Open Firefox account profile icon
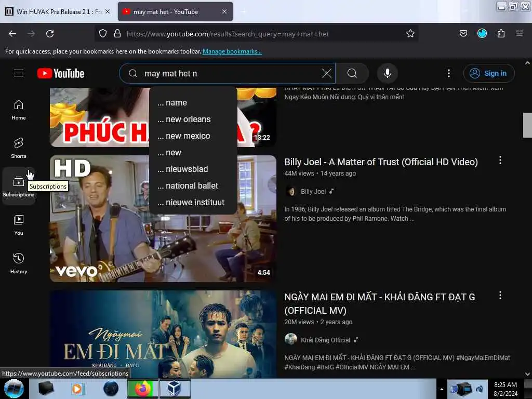The height and width of the screenshot is (399, 532). (x=482, y=34)
